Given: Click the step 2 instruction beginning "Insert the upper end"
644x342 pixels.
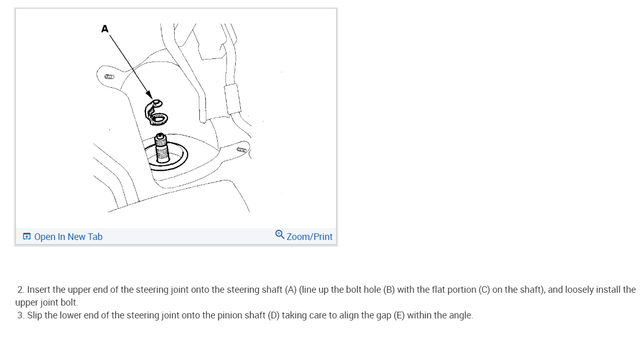Looking at the screenshot, I should click(x=325, y=296).
